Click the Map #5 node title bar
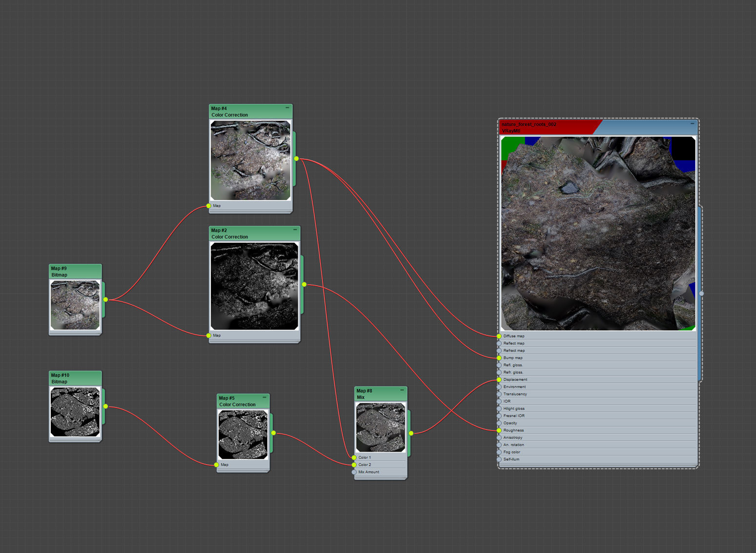Screen dimensions: 756x553 (243, 401)
